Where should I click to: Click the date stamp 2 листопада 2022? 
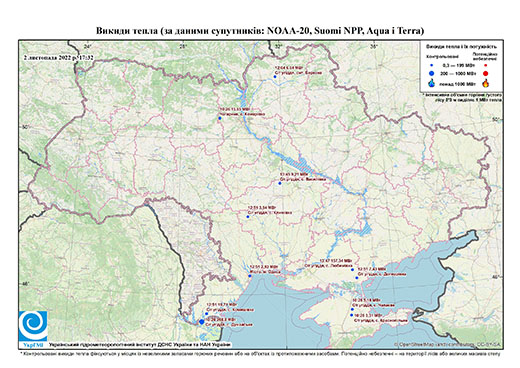pyautogui.click(x=58, y=58)
